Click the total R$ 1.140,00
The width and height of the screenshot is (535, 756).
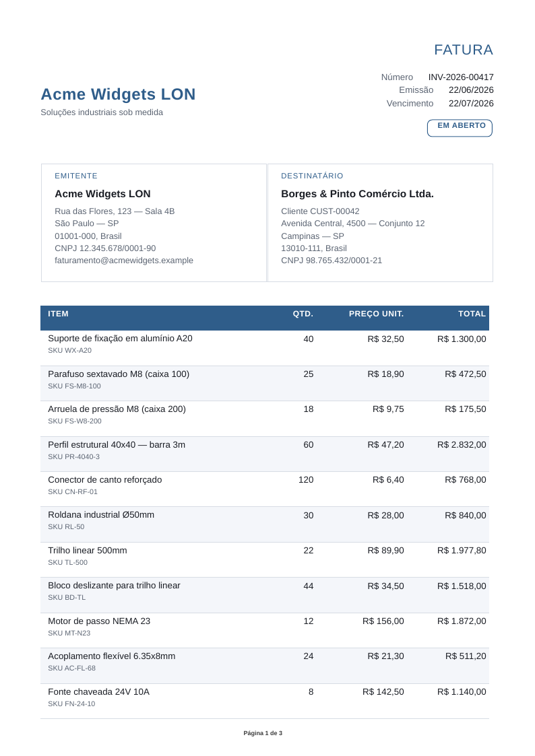pos(462,692)
